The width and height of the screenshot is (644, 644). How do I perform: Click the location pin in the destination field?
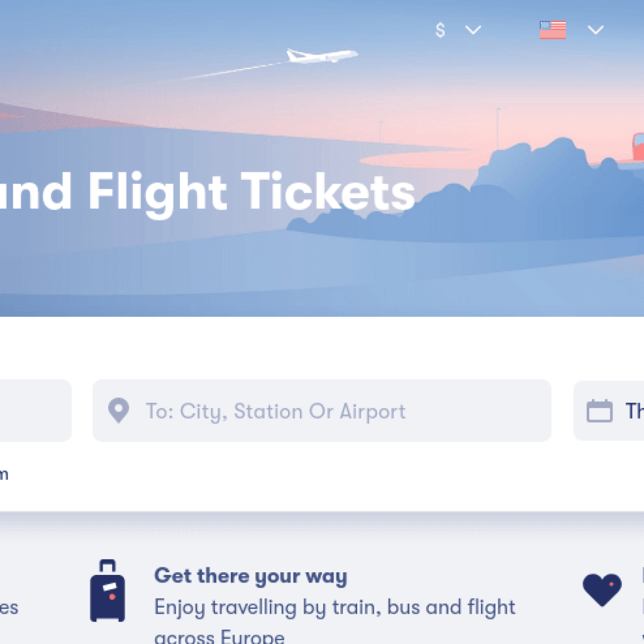click(x=118, y=411)
